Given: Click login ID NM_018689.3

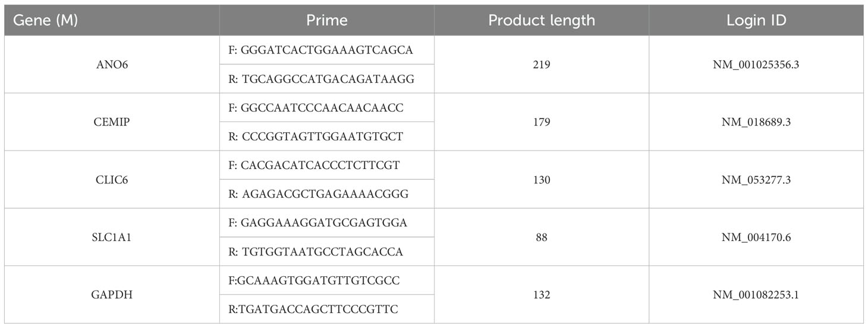Looking at the screenshot, I should [756, 122].
